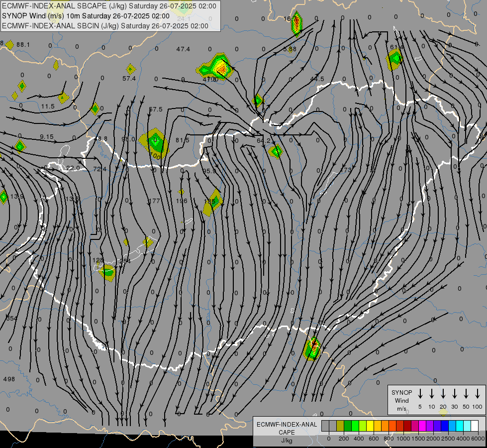487x448 pixels.
Task: Click the SBCAPE title line at top
Action: point(109,6)
